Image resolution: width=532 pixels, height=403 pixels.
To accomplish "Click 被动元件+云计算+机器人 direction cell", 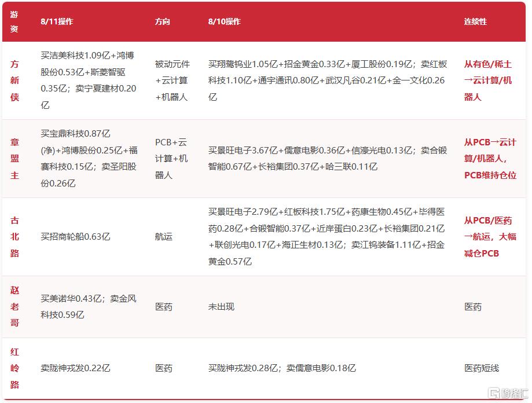I will 173,80.
